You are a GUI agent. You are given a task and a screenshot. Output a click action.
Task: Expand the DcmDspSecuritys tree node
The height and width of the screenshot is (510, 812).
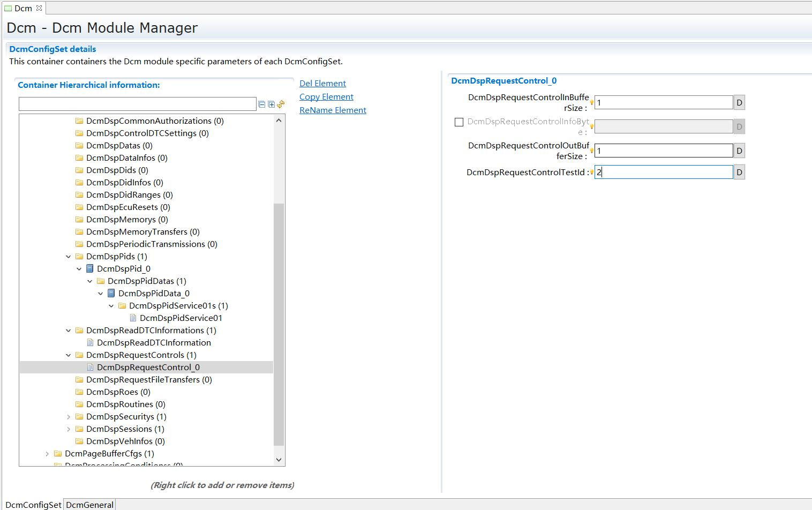click(69, 417)
